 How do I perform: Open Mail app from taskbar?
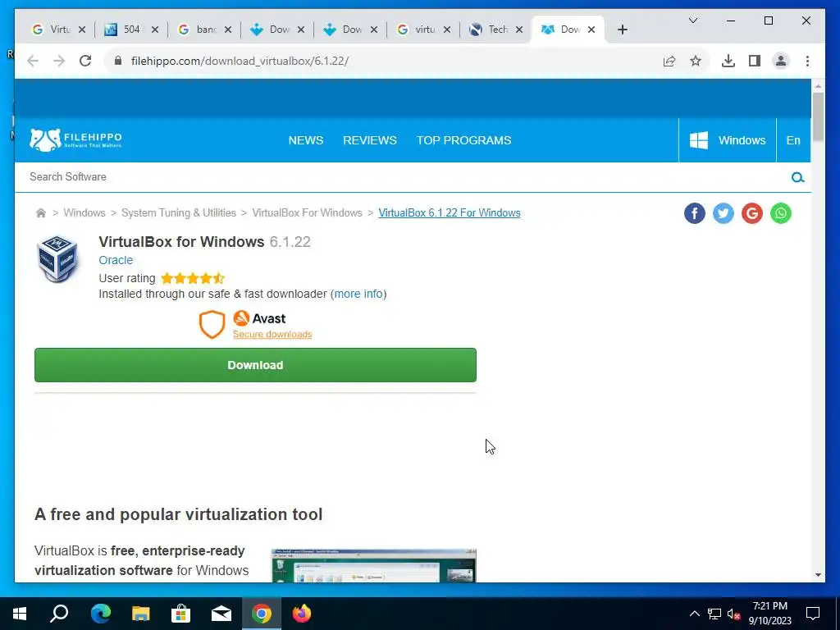(221, 614)
